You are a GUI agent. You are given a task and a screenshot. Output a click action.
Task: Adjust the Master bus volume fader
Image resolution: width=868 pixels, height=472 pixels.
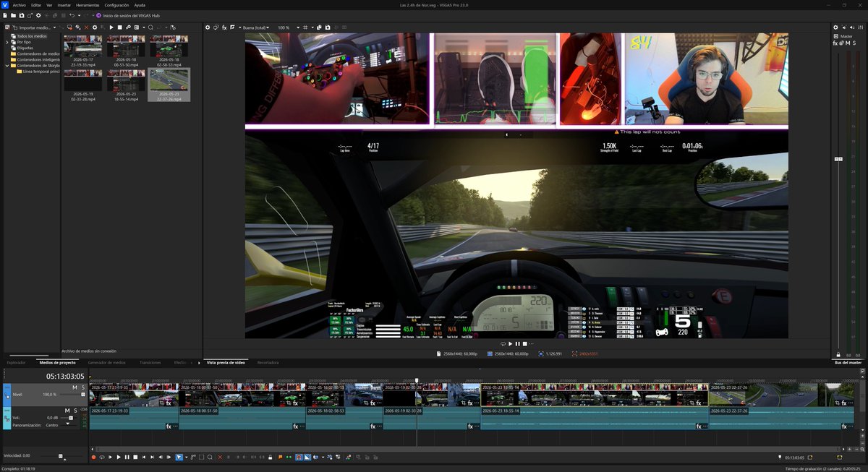click(838, 159)
